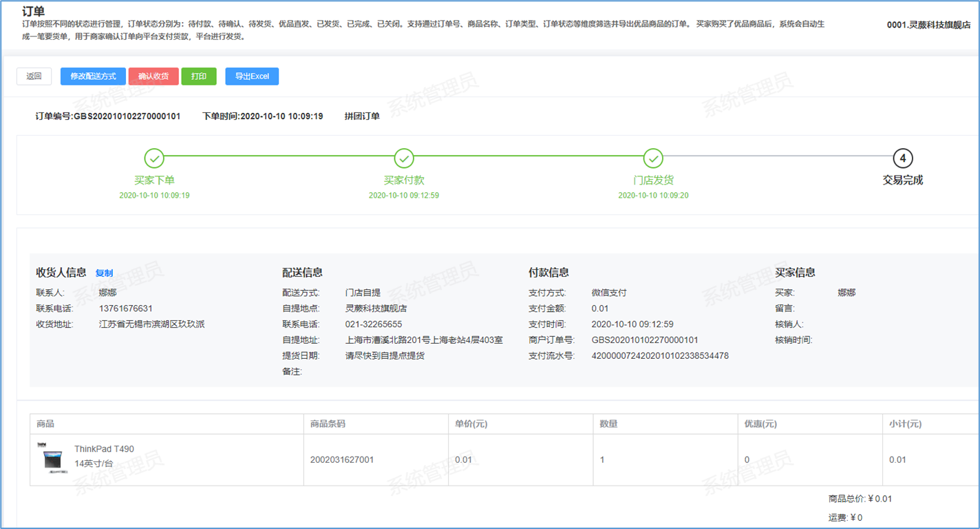Click the order number GBS202010102270000101
Screen dimensions: 980x529
tap(108, 116)
